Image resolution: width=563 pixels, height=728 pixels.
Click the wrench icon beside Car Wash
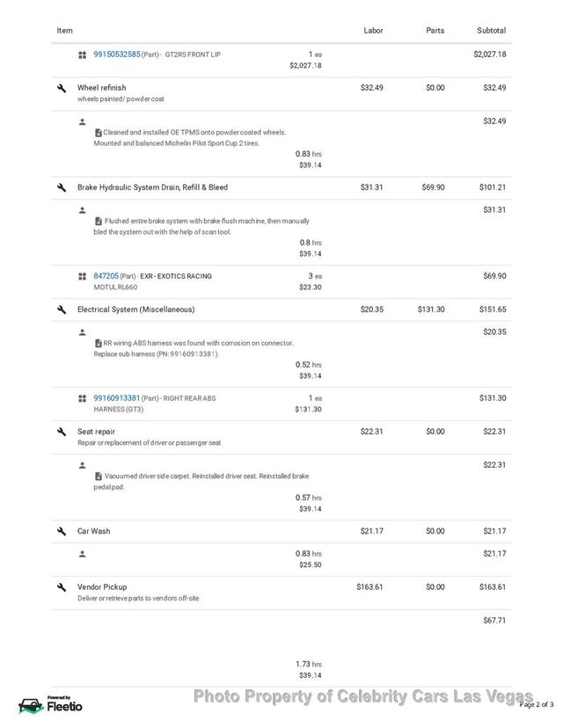[62, 531]
